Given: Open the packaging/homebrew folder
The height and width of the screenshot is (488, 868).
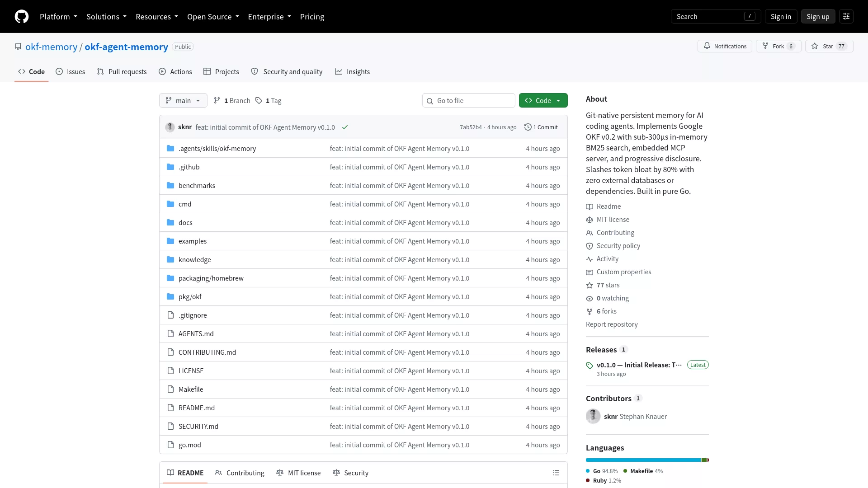Looking at the screenshot, I should 211,278.
